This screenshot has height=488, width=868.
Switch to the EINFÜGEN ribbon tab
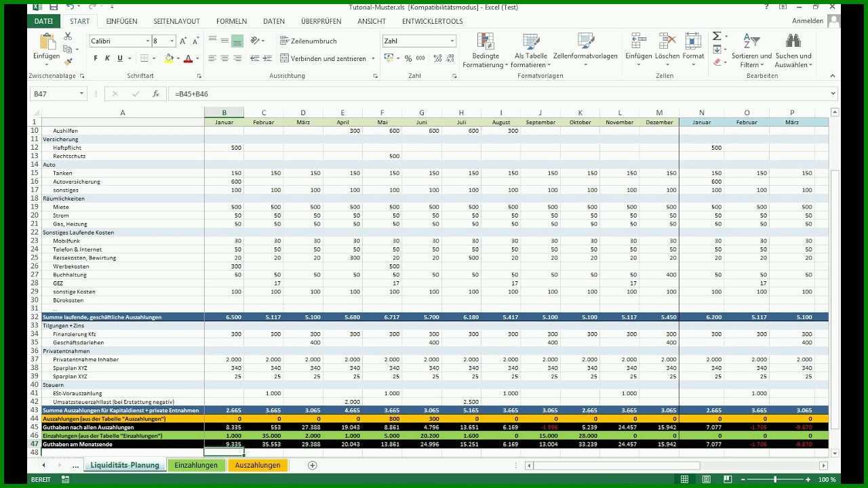pos(121,21)
